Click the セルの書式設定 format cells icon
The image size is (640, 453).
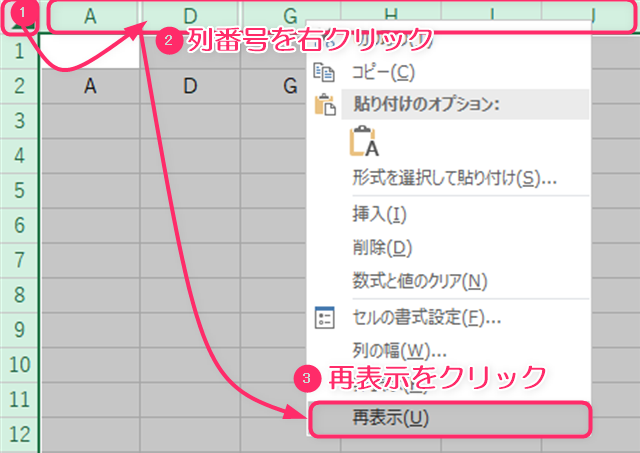[x=324, y=318]
